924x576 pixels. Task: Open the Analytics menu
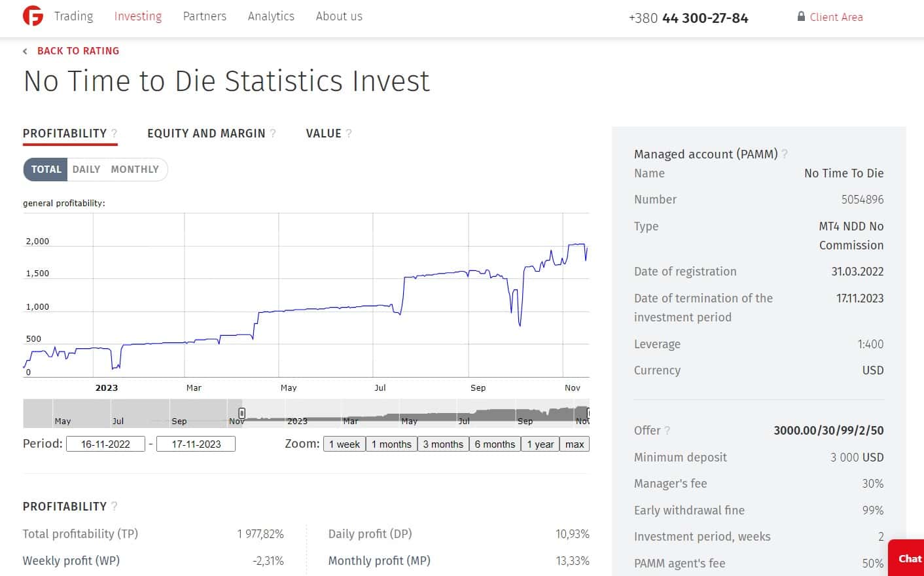click(x=271, y=16)
